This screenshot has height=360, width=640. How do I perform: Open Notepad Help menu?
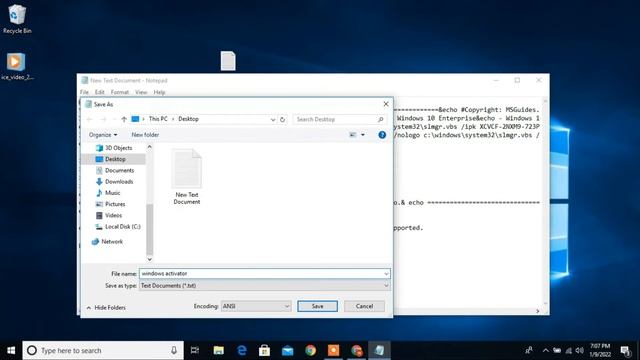coord(159,92)
